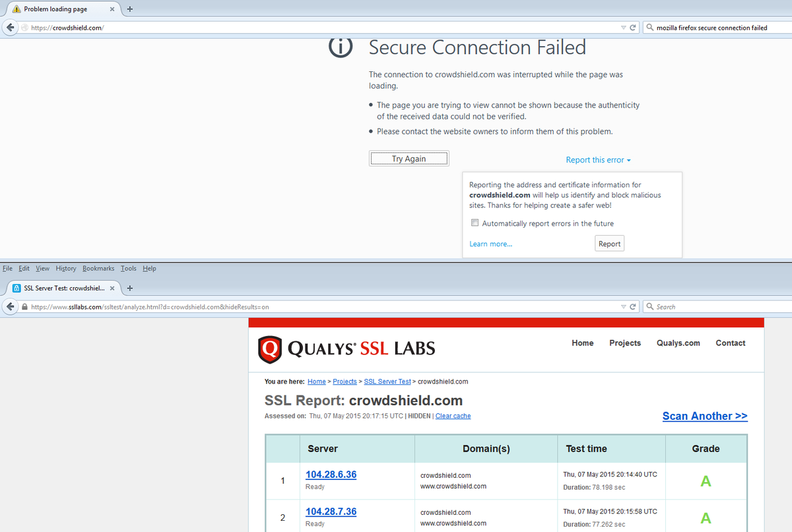Click the Report button
This screenshot has height=532, width=792.
coord(609,244)
